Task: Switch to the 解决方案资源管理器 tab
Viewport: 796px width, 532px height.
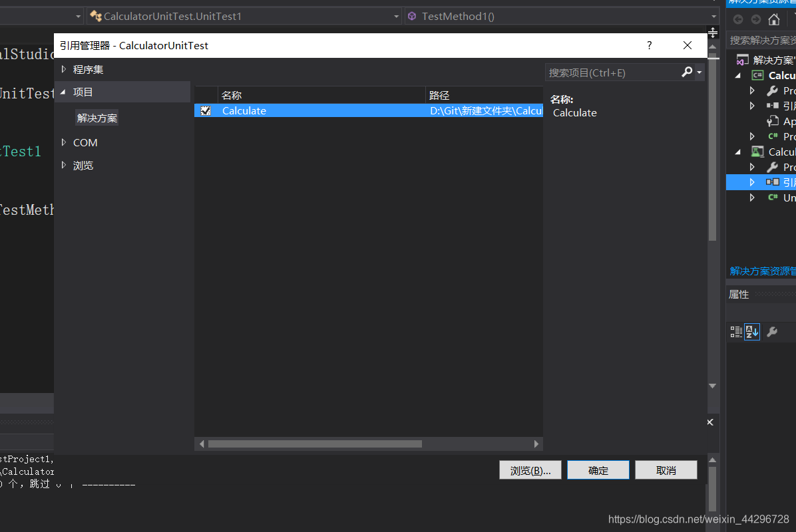Action: coord(763,271)
